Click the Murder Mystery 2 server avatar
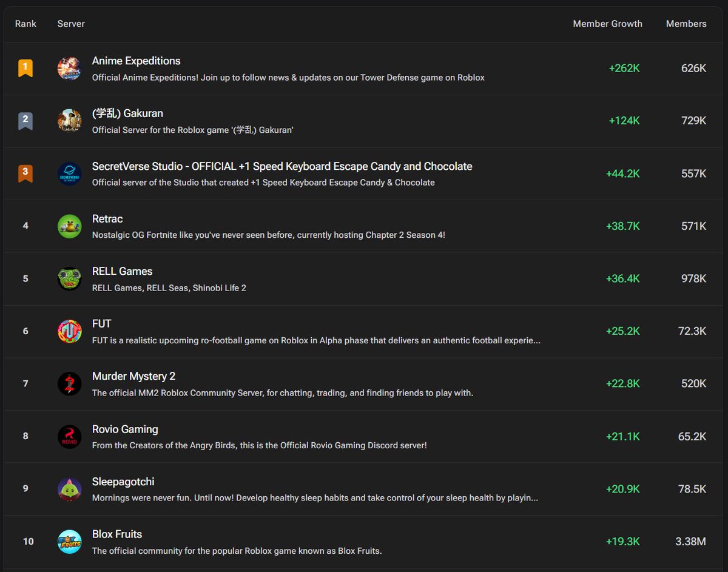 click(69, 384)
